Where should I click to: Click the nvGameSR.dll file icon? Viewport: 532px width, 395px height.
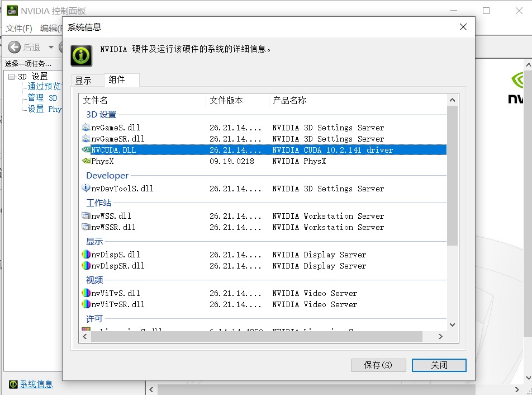[x=86, y=139]
